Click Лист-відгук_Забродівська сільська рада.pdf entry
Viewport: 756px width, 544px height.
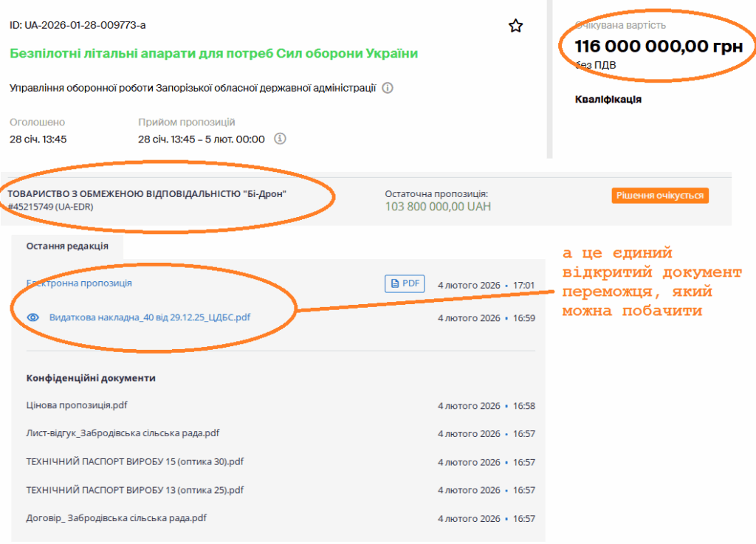123,433
